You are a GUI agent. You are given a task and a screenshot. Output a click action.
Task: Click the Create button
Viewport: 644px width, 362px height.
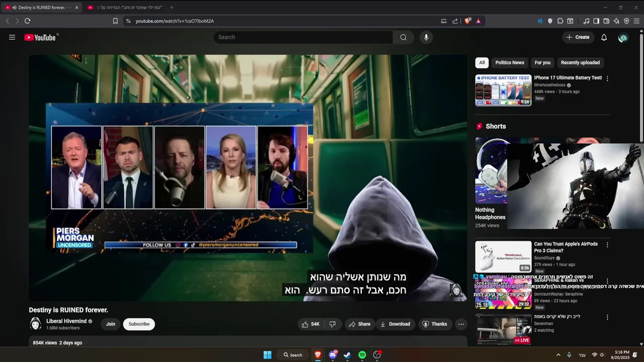(578, 37)
